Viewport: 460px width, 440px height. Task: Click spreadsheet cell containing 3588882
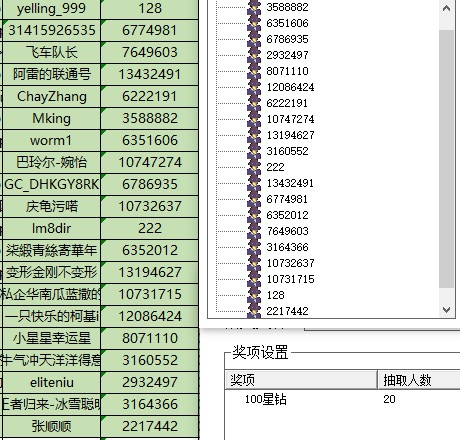(x=150, y=118)
